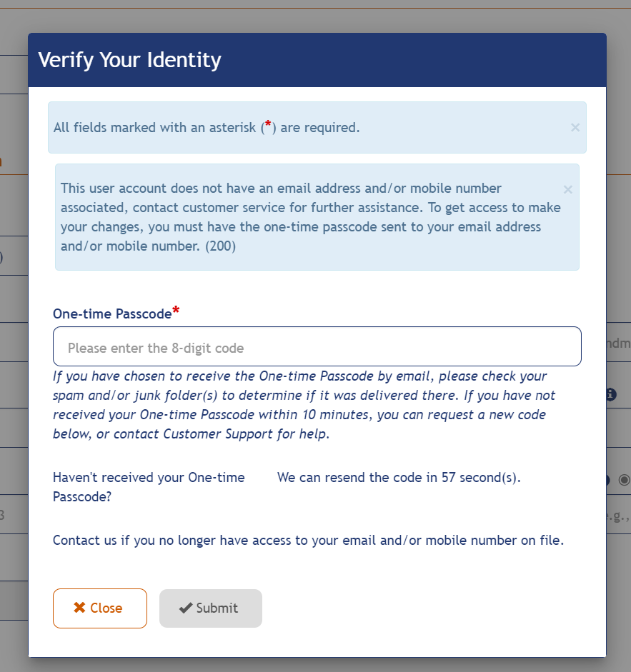Focus the 8-digit passcode input field
This screenshot has width=631, height=672.
pos(317,346)
